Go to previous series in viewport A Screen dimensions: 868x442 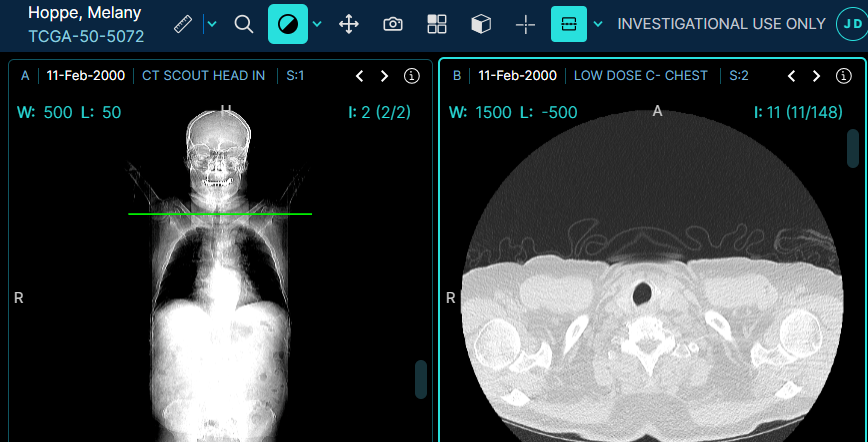click(x=359, y=76)
